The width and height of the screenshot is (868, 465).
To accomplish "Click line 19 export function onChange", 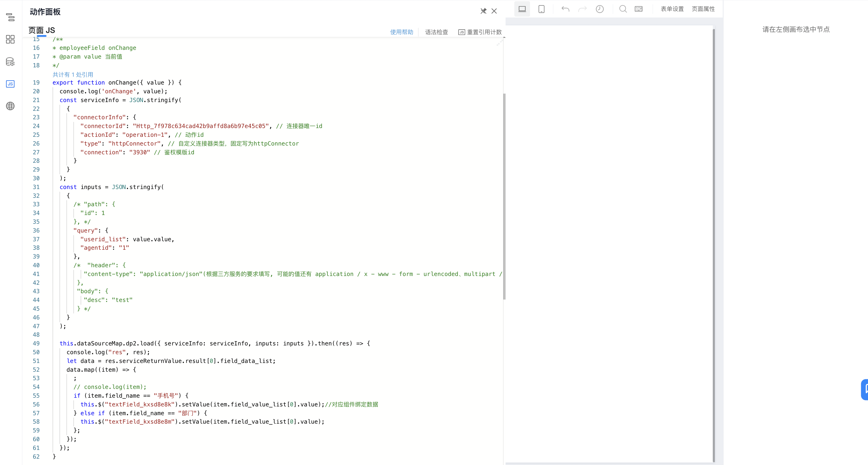I will (117, 82).
